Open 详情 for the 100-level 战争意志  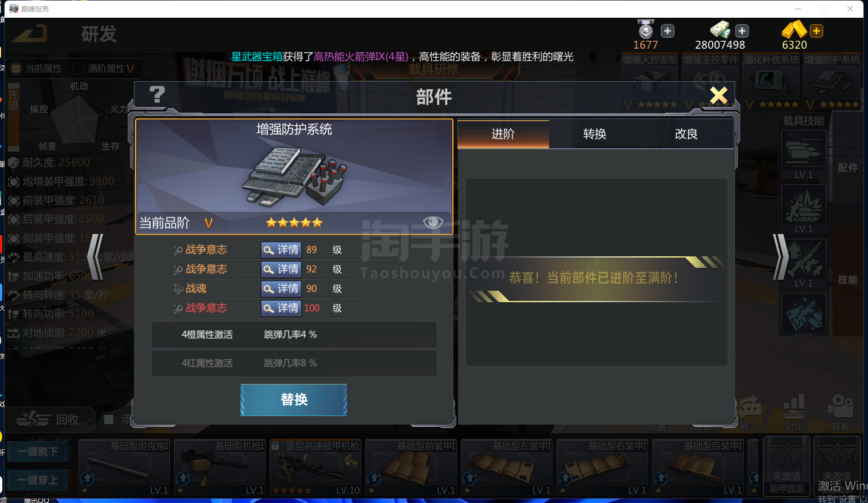pos(281,308)
